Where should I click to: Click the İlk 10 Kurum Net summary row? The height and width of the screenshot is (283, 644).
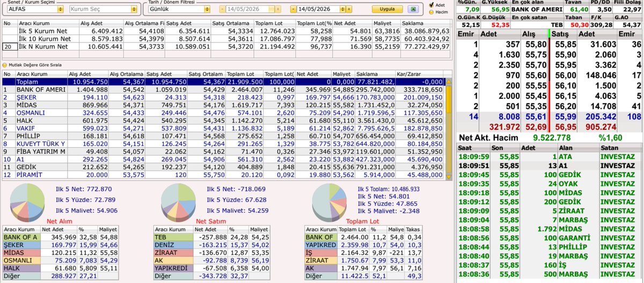pyautogui.click(x=226, y=39)
